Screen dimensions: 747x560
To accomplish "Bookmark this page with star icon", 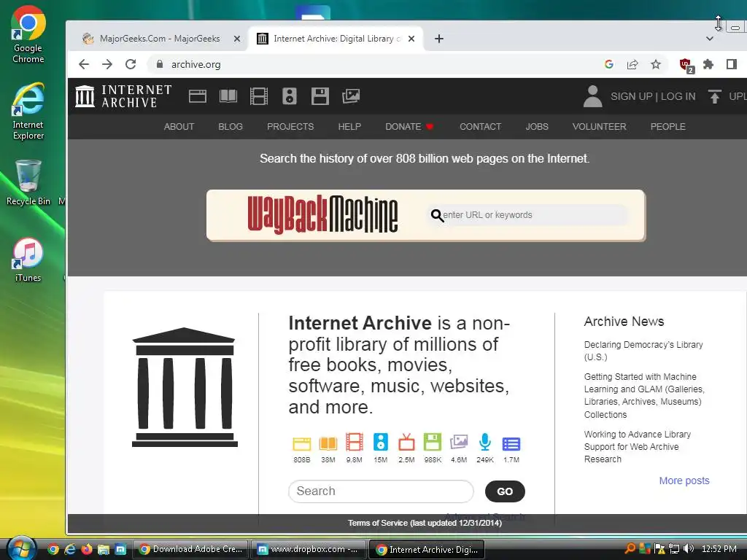I will pos(656,64).
